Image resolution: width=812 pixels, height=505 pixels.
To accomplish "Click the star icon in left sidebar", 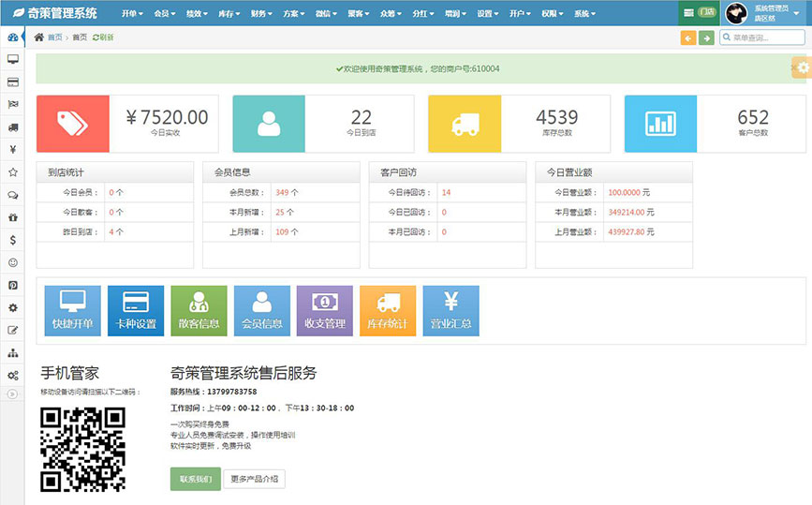I will (x=13, y=172).
